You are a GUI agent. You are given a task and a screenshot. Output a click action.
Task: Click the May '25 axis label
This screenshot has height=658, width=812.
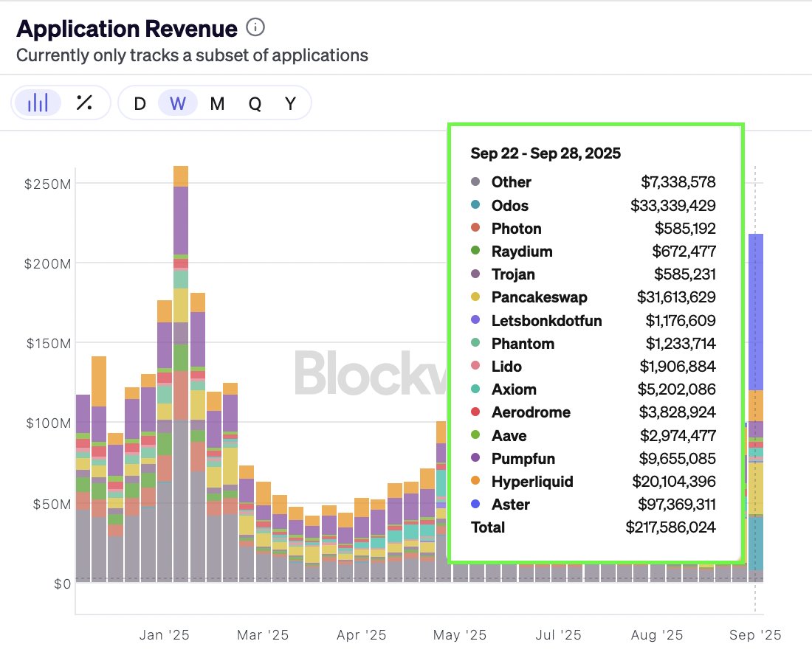pyautogui.click(x=460, y=634)
